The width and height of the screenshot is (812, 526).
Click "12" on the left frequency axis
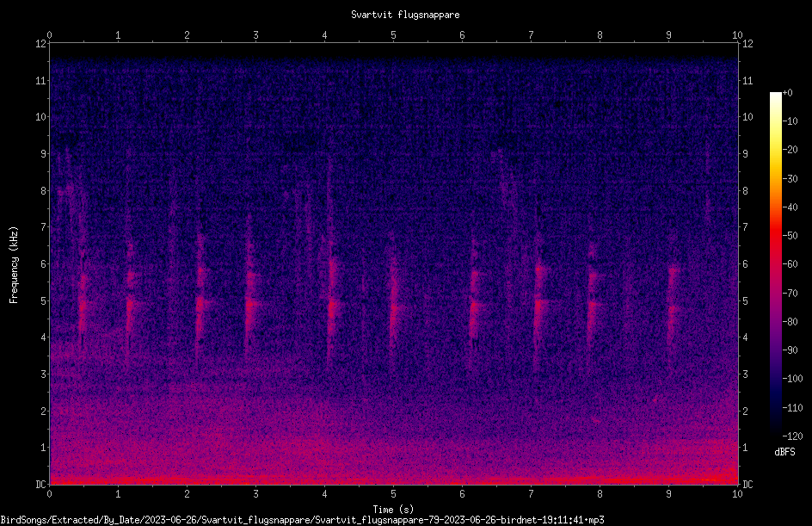click(40, 44)
